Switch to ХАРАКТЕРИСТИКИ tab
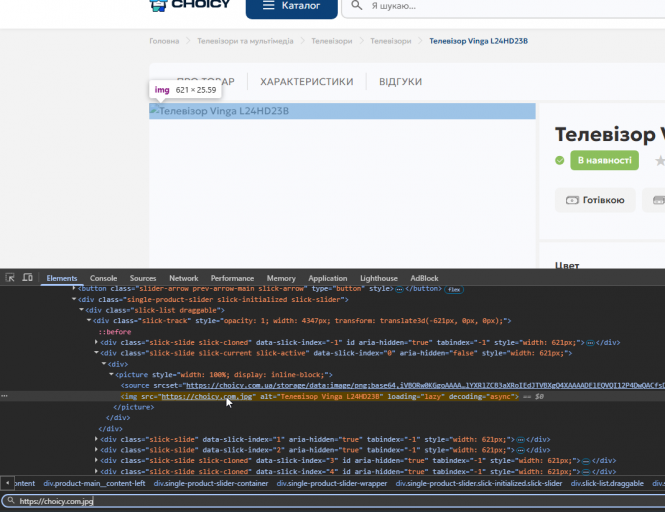The width and height of the screenshot is (665, 512). [x=307, y=81]
